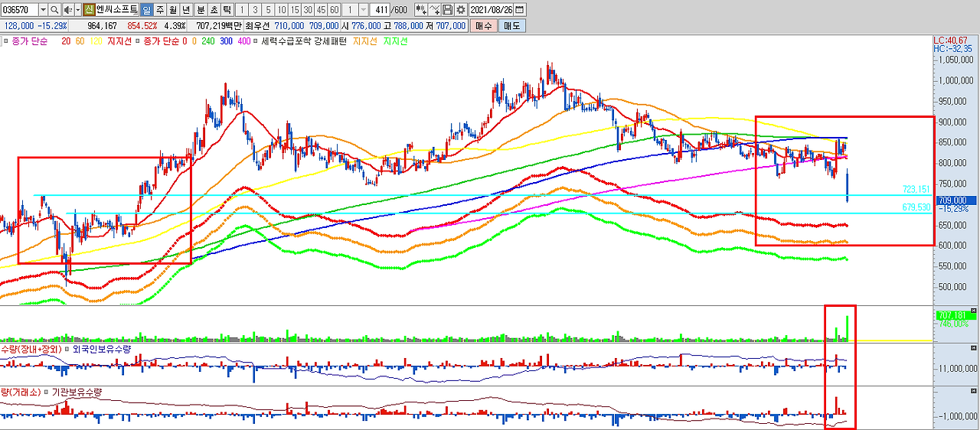Viewport: 980px width, 430px height.
Task: Click the 매도 sell button
Action: click(x=511, y=26)
